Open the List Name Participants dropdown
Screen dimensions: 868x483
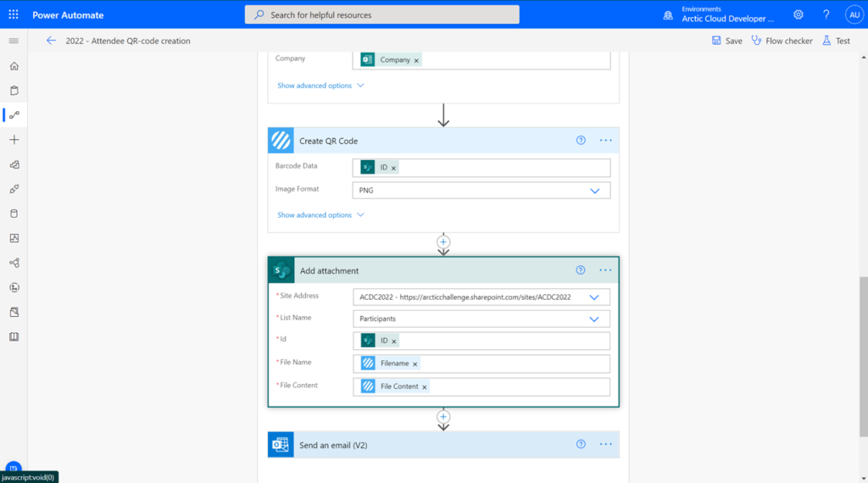point(594,319)
